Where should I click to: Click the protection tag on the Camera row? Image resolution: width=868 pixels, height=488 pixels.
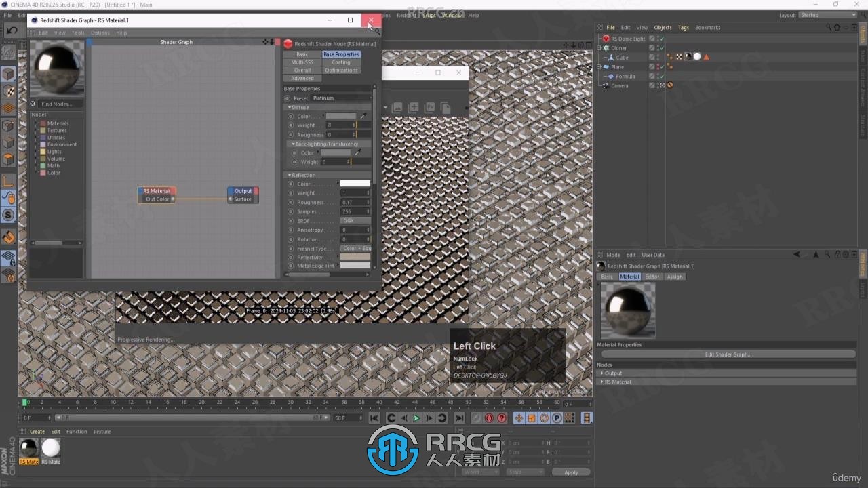pyautogui.click(x=669, y=85)
